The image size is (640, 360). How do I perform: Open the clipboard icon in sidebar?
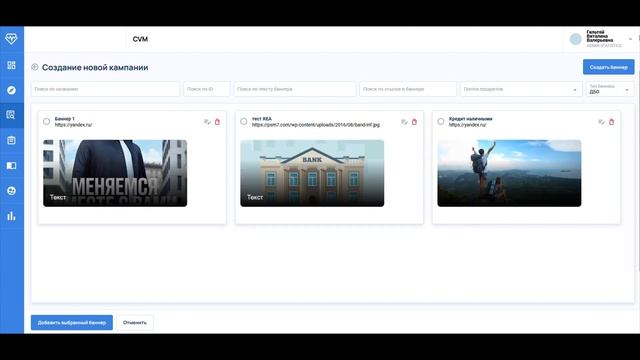[x=11, y=140]
